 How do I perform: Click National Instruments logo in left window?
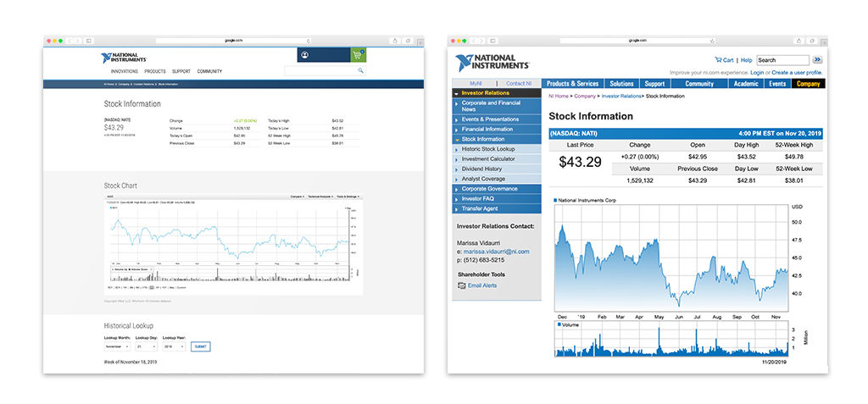tap(124, 58)
